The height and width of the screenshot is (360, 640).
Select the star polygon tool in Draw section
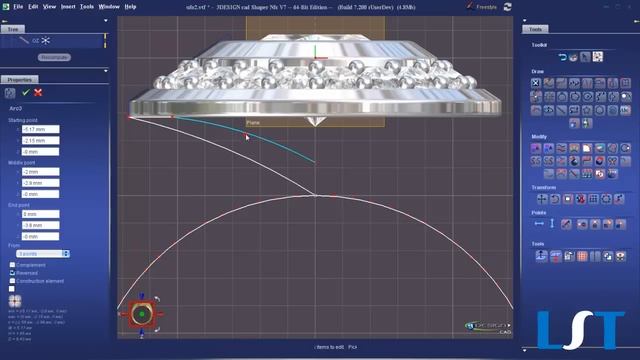587,110
